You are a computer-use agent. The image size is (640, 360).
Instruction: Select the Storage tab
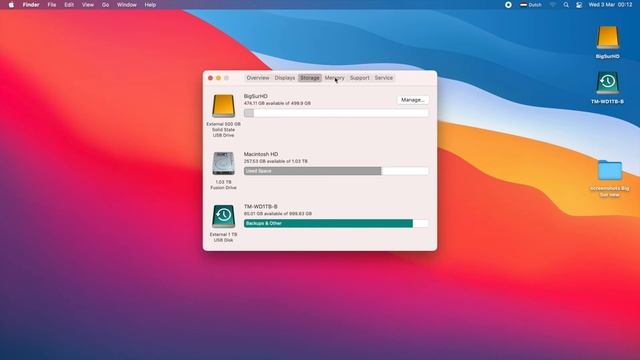[310, 78]
